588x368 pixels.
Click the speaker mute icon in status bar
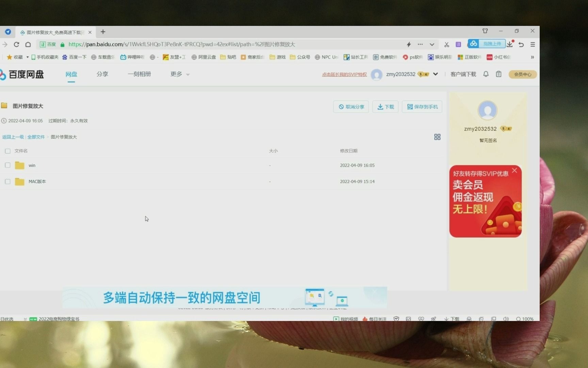506,319
